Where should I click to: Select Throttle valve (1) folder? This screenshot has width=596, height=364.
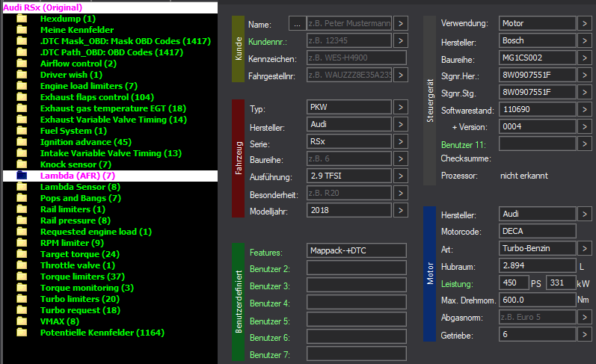pos(78,265)
